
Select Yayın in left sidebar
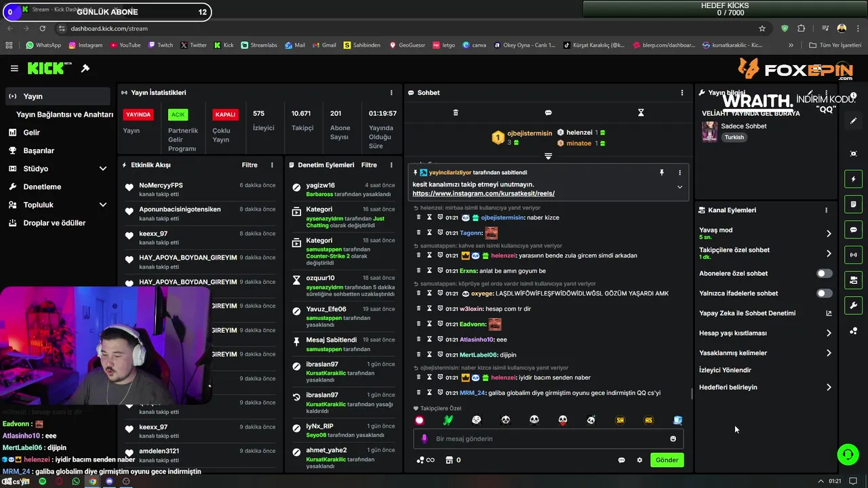click(x=58, y=96)
